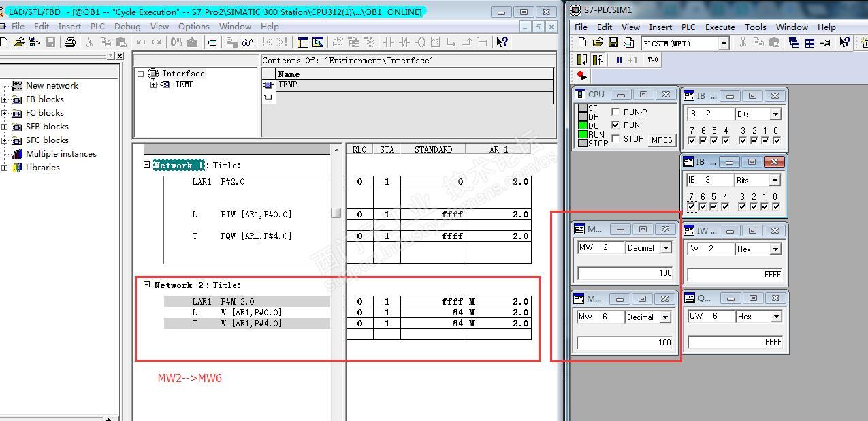Toggle bit 7 of IB 3
The height and width of the screenshot is (421, 868).
click(692, 206)
